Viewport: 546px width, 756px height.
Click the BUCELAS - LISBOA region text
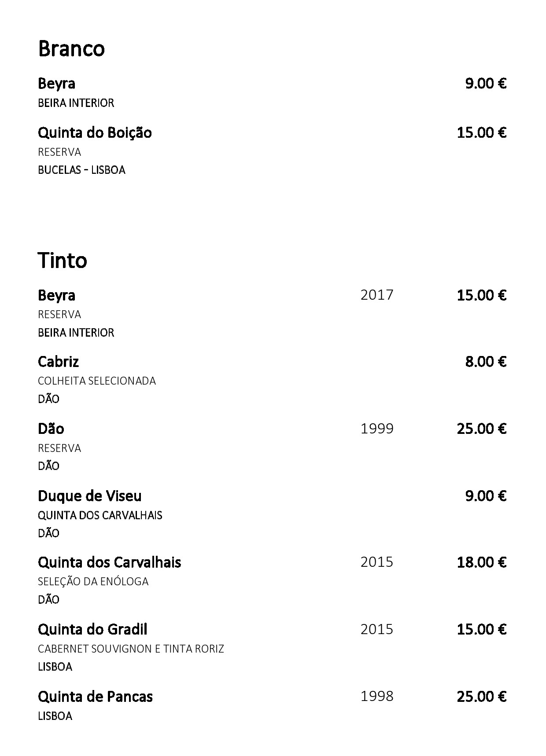click(81, 170)
